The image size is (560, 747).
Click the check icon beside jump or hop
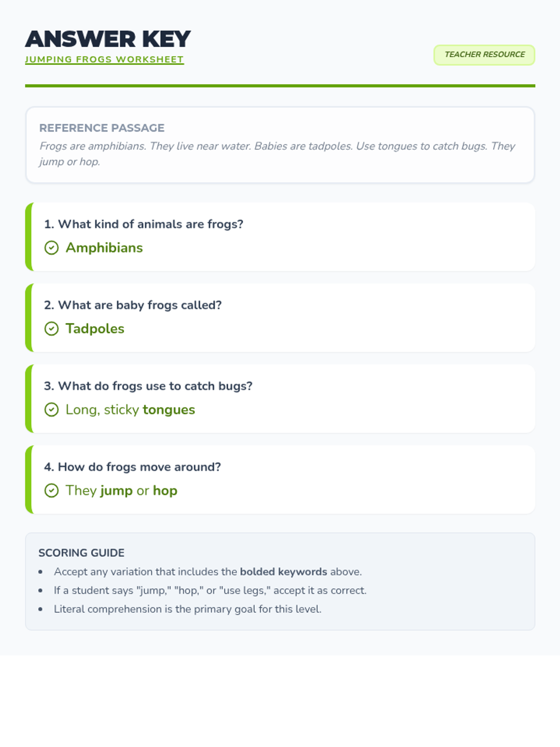pyautogui.click(x=51, y=491)
